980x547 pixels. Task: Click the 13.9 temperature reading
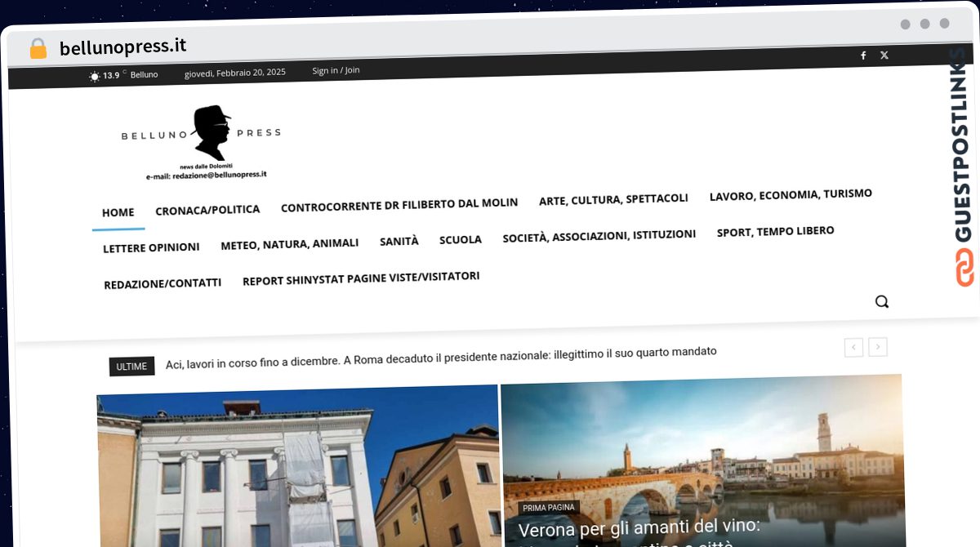click(x=111, y=75)
